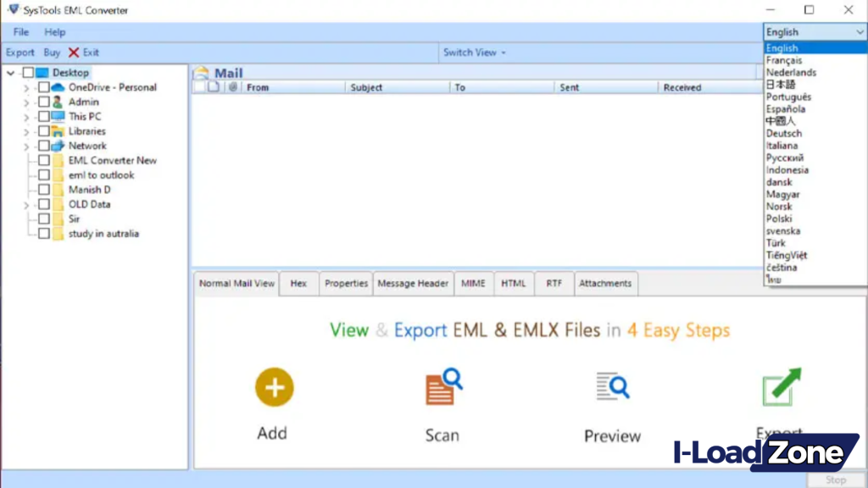The width and height of the screenshot is (868, 488).
Task: Collapse the Desktop tree node
Action: (x=10, y=73)
